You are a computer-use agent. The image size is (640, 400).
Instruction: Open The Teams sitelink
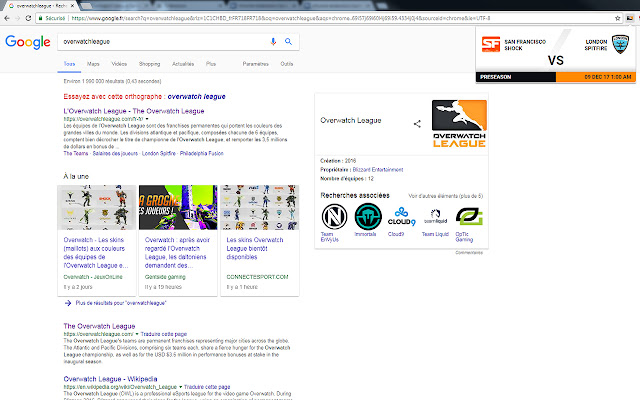[76, 153]
